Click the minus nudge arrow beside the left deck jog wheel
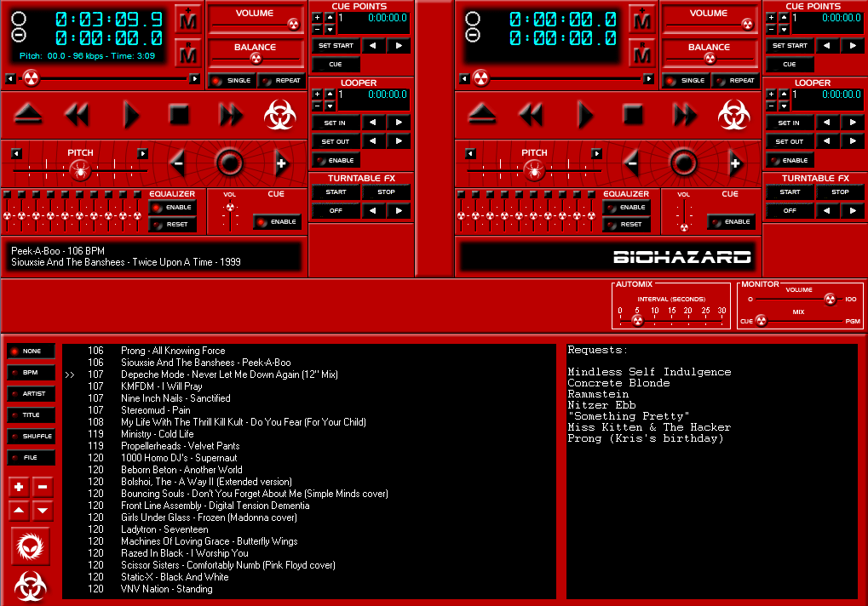Image resolution: width=868 pixels, height=606 pixels. point(178,163)
